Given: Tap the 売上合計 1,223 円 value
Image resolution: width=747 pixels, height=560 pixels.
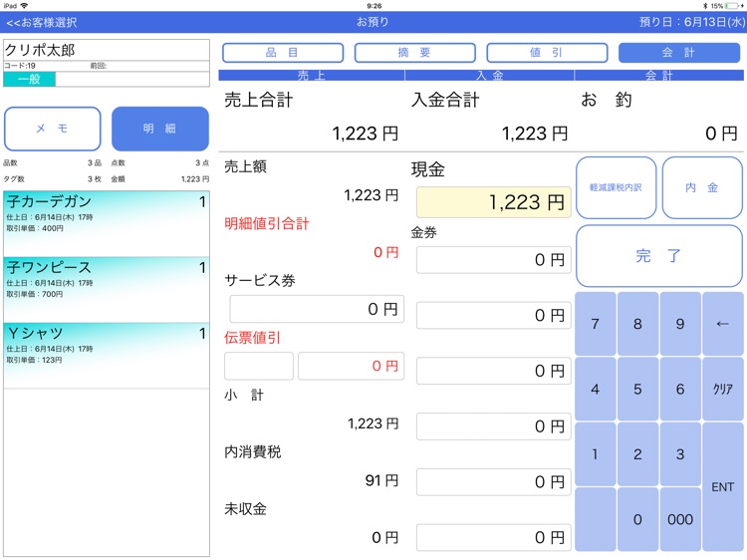Looking at the screenshot, I should pyautogui.click(x=365, y=134).
